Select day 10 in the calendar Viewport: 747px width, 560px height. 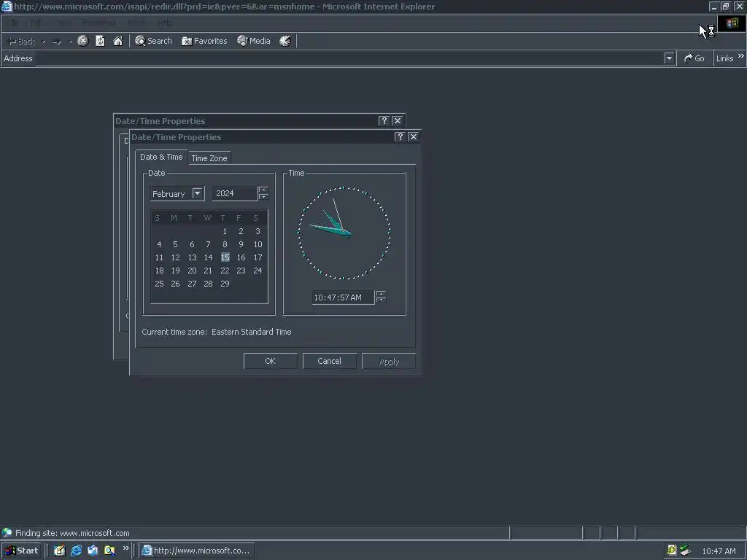pos(258,244)
